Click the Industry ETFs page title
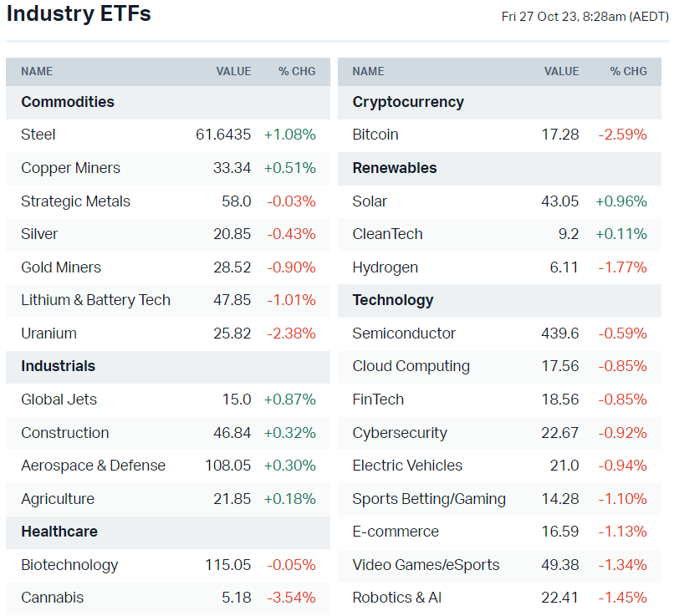The width and height of the screenshot is (674, 616). (79, 14)
